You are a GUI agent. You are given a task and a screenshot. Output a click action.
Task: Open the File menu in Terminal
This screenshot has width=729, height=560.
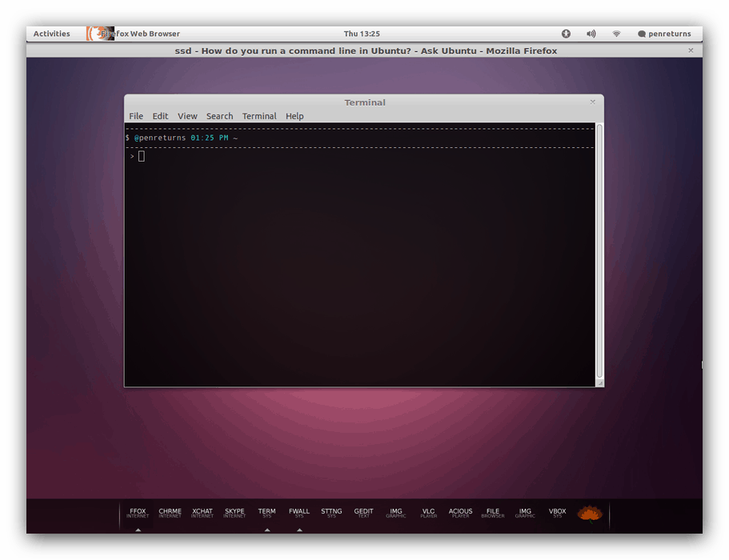tap(136, 116)
